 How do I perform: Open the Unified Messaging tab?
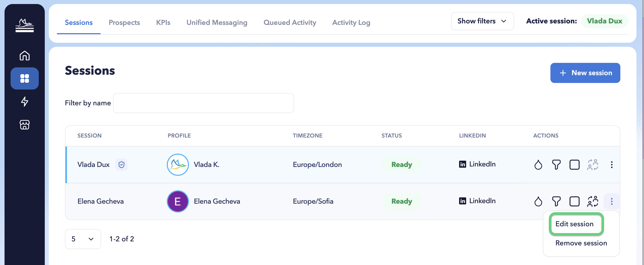point(217,23)
